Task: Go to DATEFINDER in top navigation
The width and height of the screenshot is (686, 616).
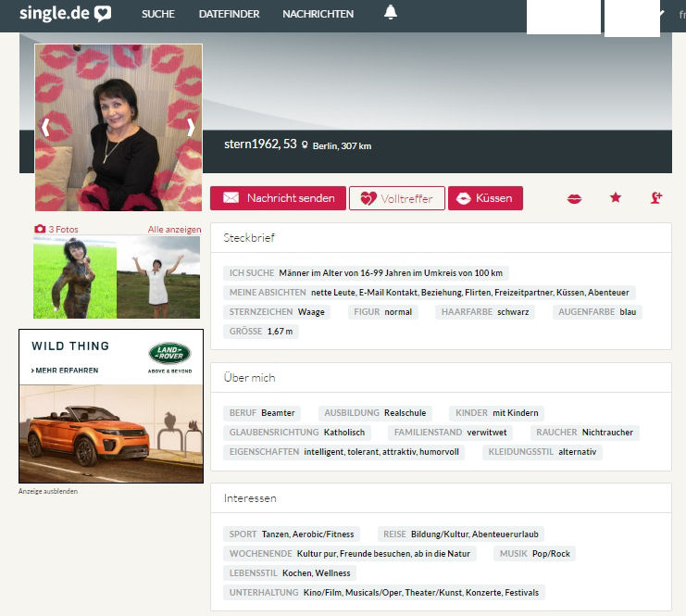Action: 229,14
